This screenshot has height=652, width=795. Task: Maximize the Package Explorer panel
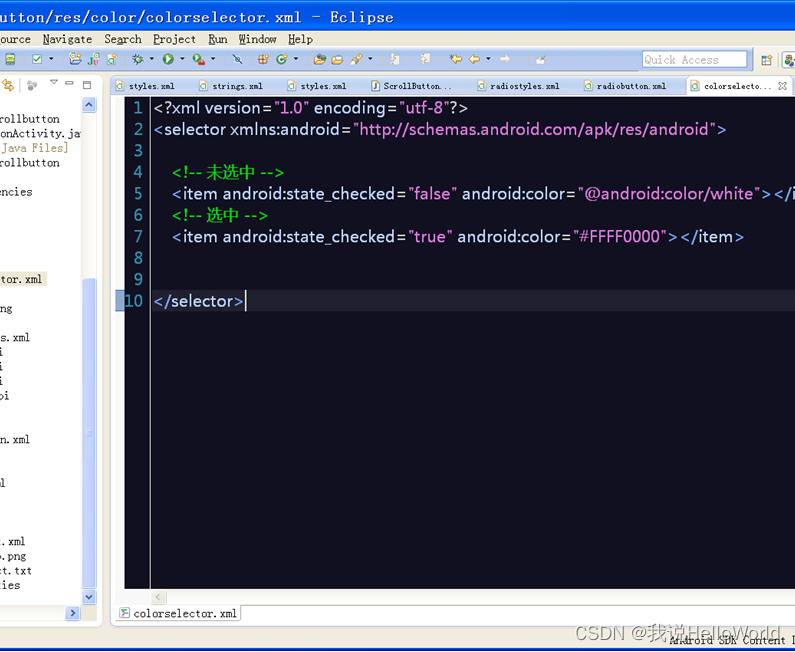click(x=87, y=85)
